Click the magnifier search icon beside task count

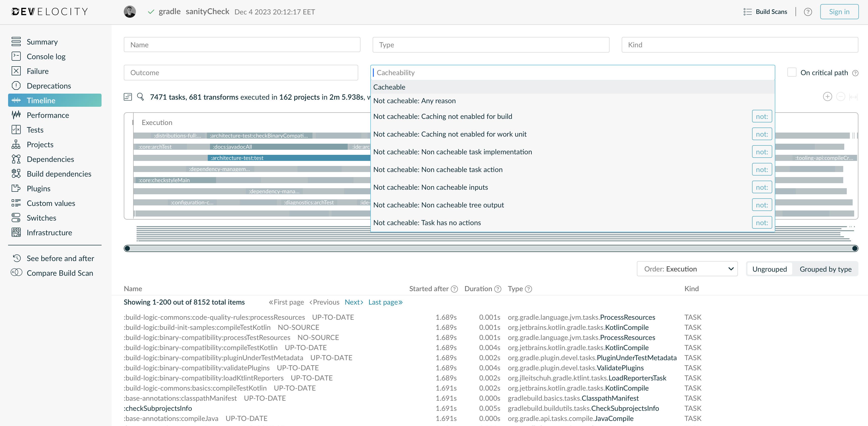pos(140,97)
